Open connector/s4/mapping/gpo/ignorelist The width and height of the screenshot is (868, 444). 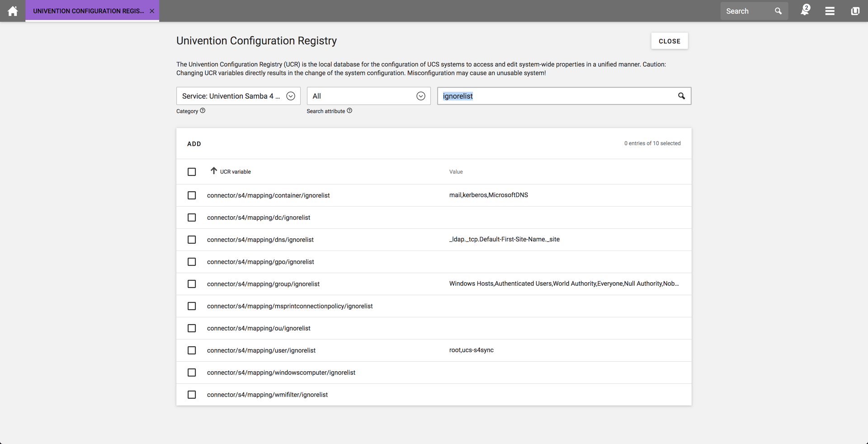tap(260, 262)
